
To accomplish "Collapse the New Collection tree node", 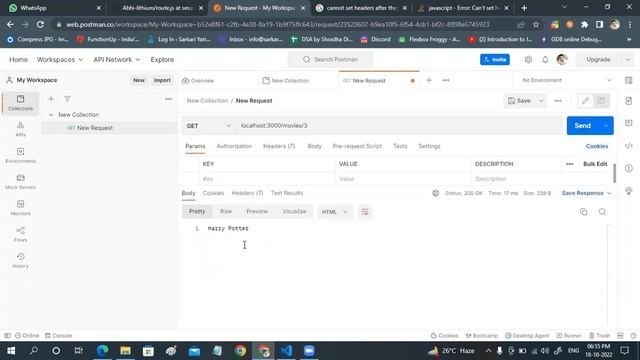I will (x=51, y=115).
